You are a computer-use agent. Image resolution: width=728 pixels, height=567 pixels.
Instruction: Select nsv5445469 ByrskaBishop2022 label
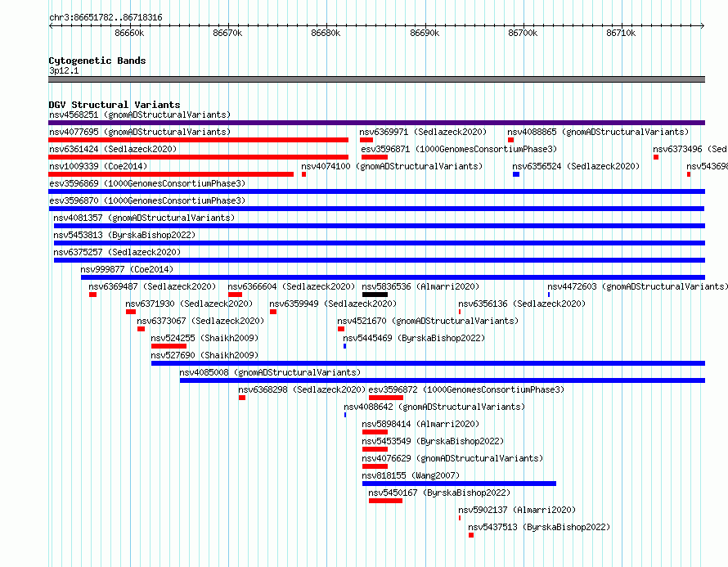click(414, 338)
